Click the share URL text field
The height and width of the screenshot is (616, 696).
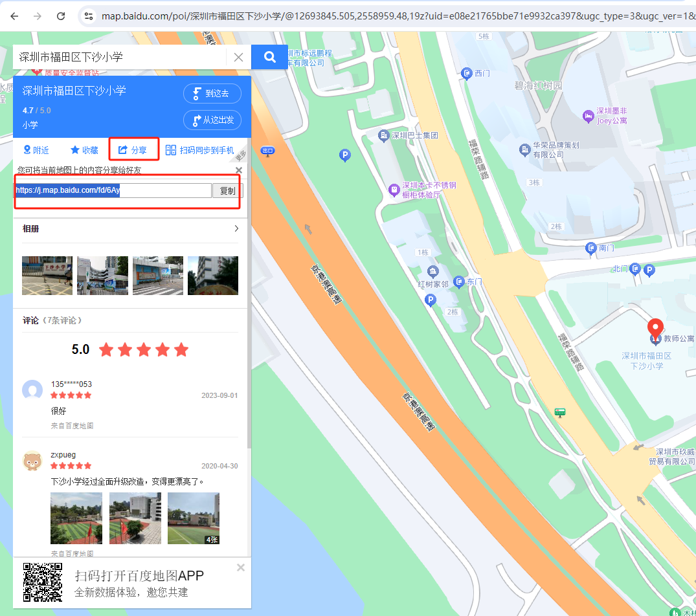click(x=113, y=190)
